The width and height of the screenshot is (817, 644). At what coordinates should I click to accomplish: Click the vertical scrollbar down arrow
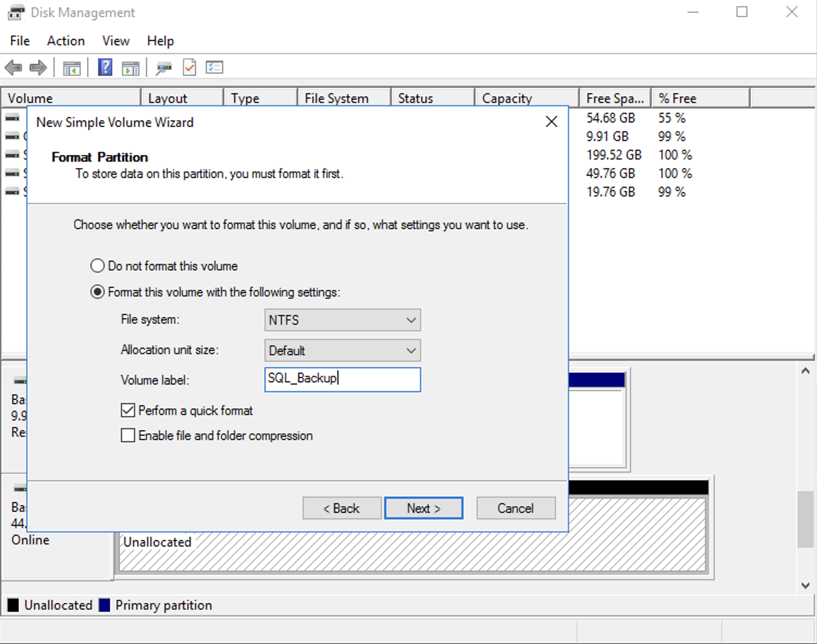pyautogui.click(x=805, y=586)
